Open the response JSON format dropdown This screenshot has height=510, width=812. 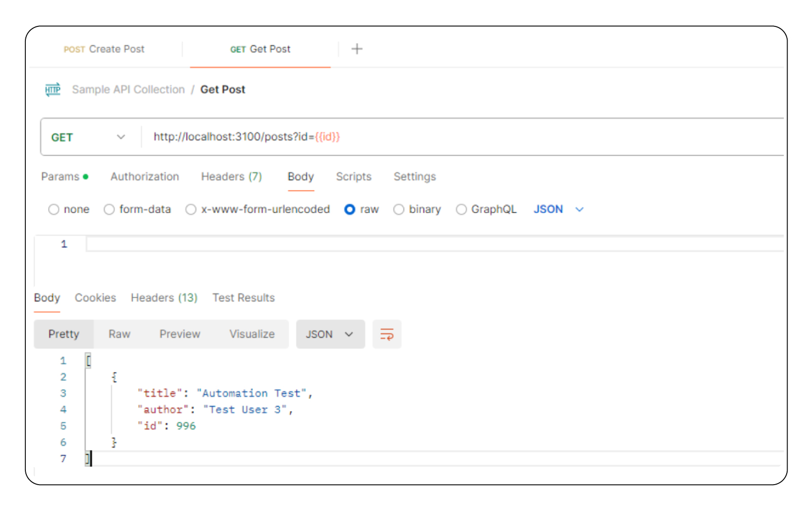pyautogui.click(x=330, y=334)
